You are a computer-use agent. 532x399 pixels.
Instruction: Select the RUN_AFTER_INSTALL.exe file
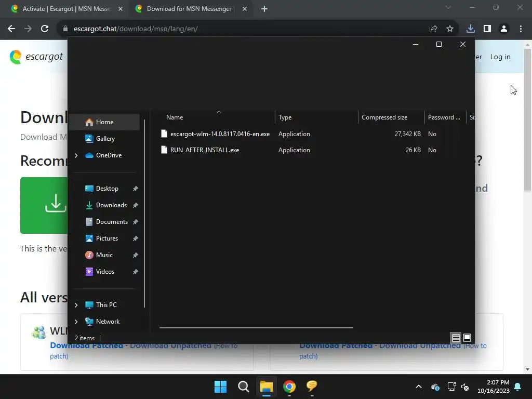coord(205,150)
